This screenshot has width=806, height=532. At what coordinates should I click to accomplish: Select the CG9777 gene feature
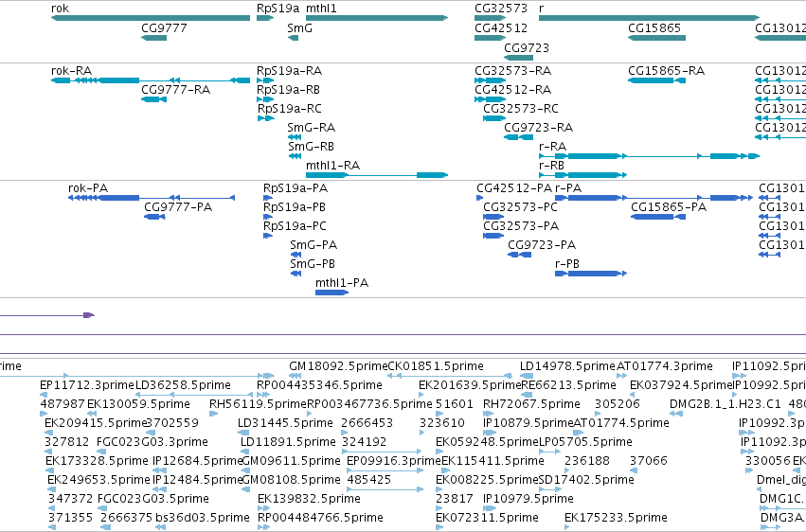(153, 38)
